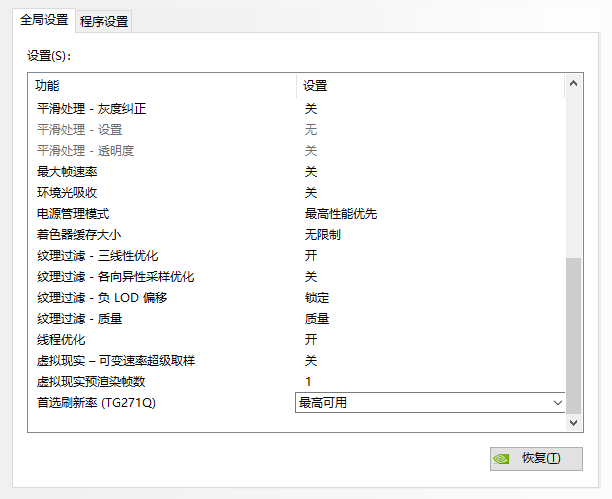Select the 最大帧速率 row
This screenshot has width=612, height=499.
(297, 172)
